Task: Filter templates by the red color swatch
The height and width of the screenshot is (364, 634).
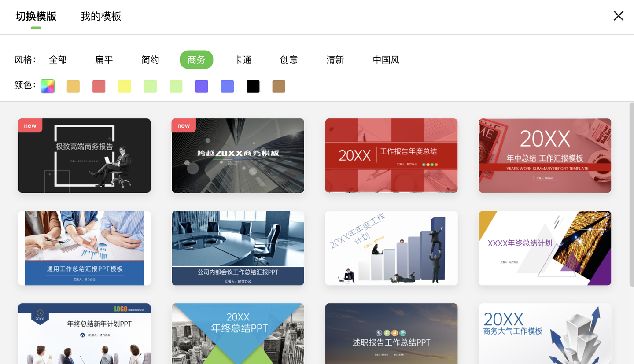Action: [x=99, y=86]
